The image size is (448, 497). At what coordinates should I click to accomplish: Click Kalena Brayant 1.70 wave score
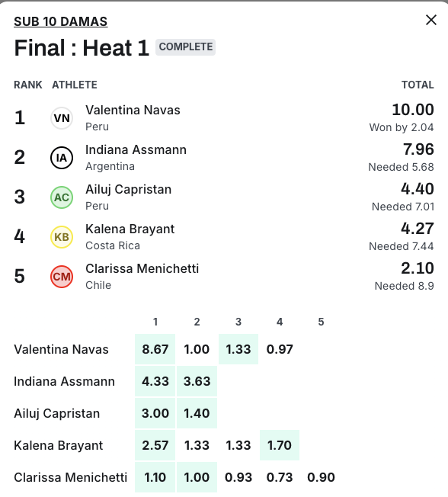tap(280, 445)
